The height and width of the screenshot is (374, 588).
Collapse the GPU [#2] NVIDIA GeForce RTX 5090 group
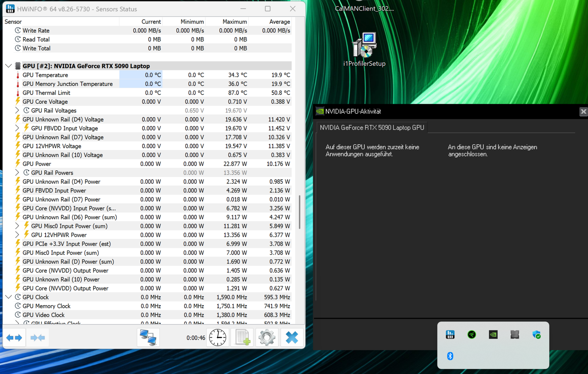click(x=8, y=66)
